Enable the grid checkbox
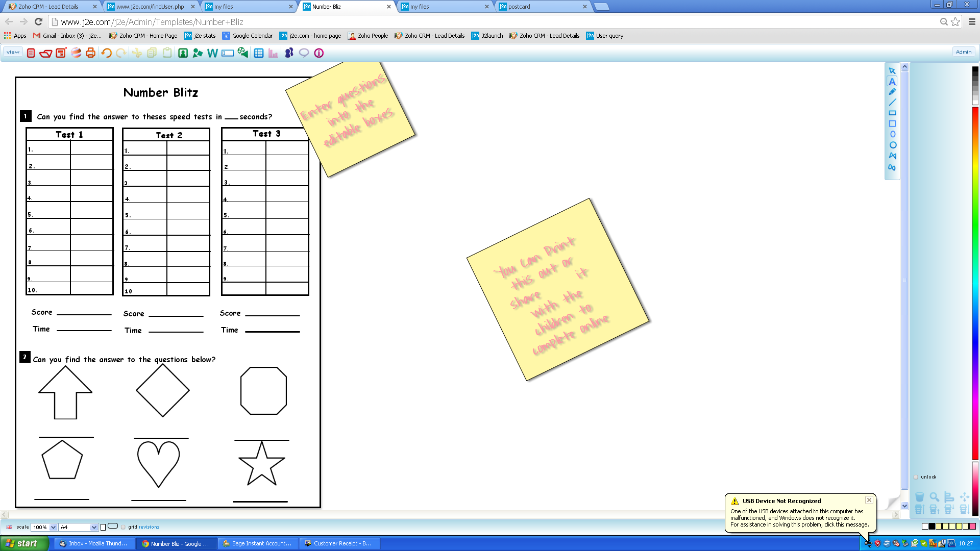This screenshot has height=551, width=980. click(x=124, y=527)
